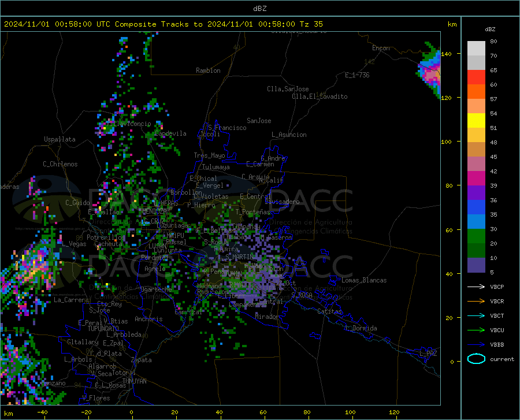Click the 'VBCU' legend label
The width and height of the screenshot is (520, 420).
pos(497,330)
